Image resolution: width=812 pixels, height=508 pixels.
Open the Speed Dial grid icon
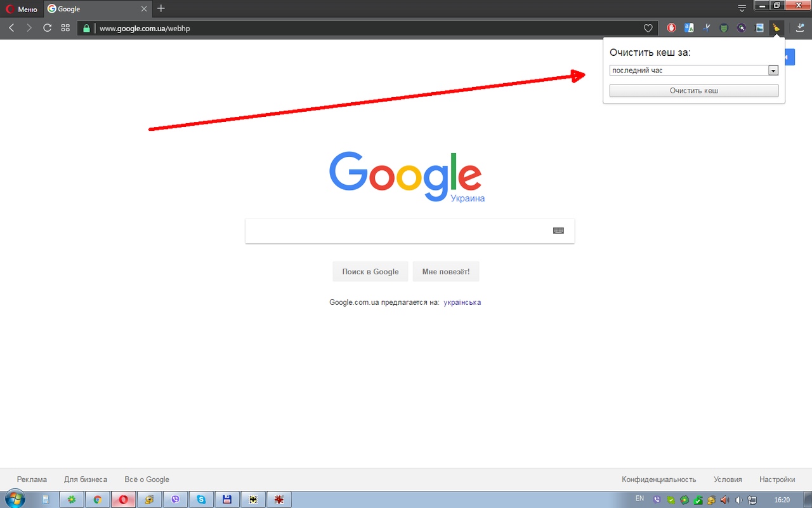coord(65,28)
